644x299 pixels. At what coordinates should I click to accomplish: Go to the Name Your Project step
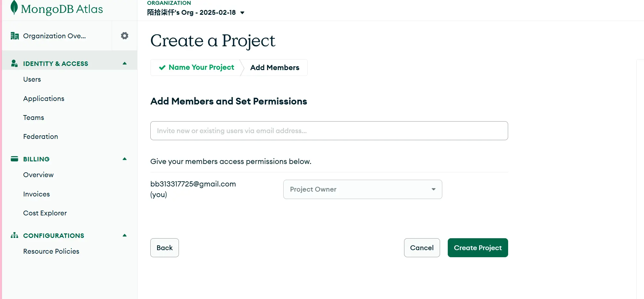coord(201,68)
